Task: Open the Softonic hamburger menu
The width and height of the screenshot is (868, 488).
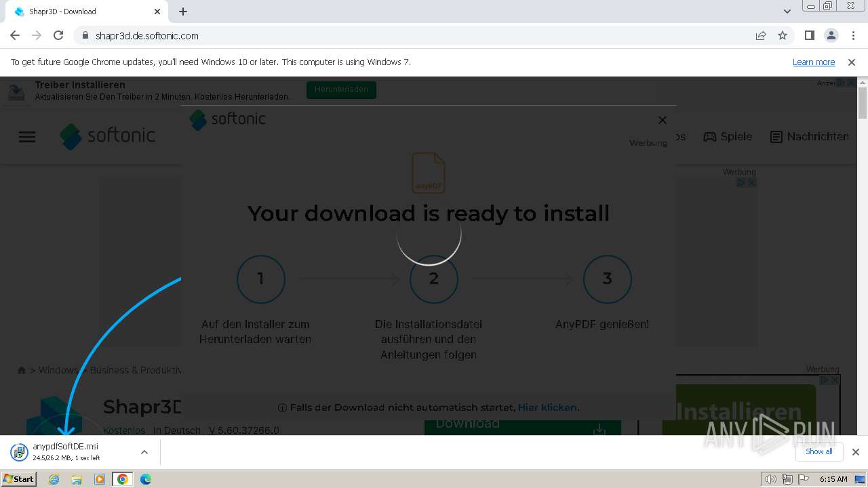Action: click(27, 137)
